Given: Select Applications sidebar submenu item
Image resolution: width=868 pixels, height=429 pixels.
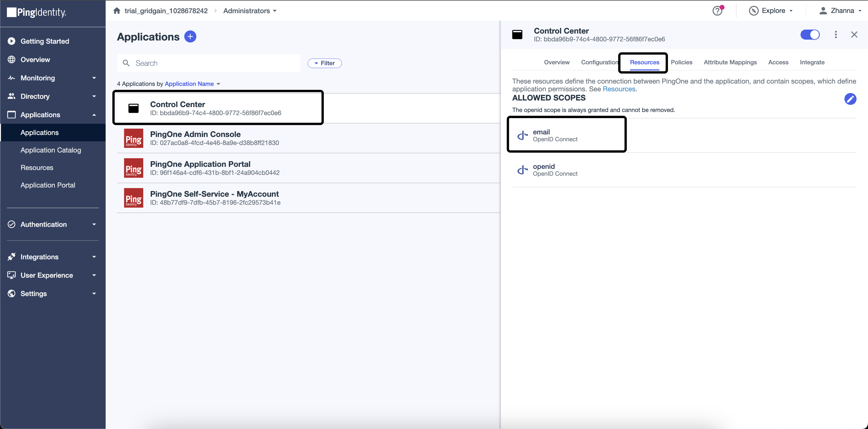Looking at the screenshot, I should tap(53, 132).
